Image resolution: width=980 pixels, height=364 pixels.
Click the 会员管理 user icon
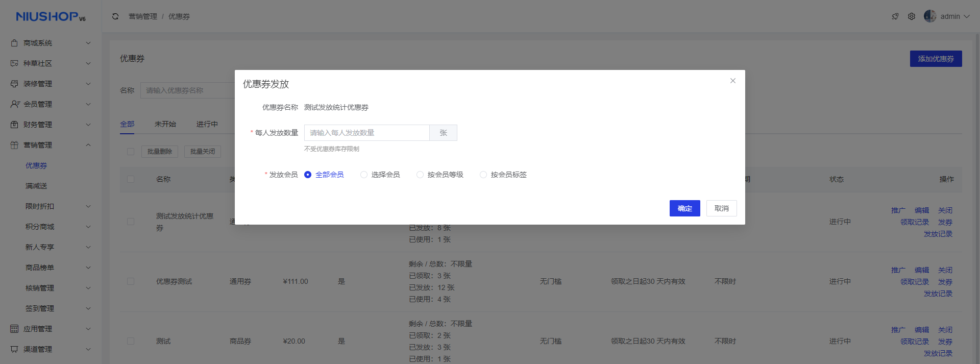point(15,104)
